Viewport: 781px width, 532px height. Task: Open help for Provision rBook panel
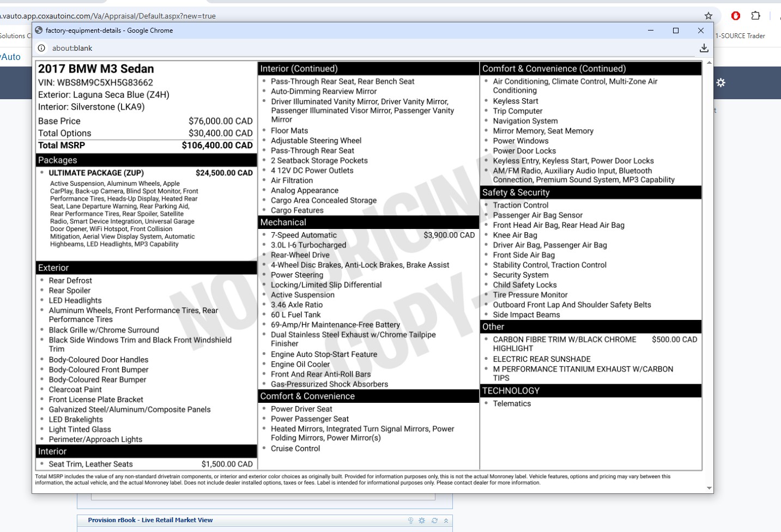click(411, 521)
